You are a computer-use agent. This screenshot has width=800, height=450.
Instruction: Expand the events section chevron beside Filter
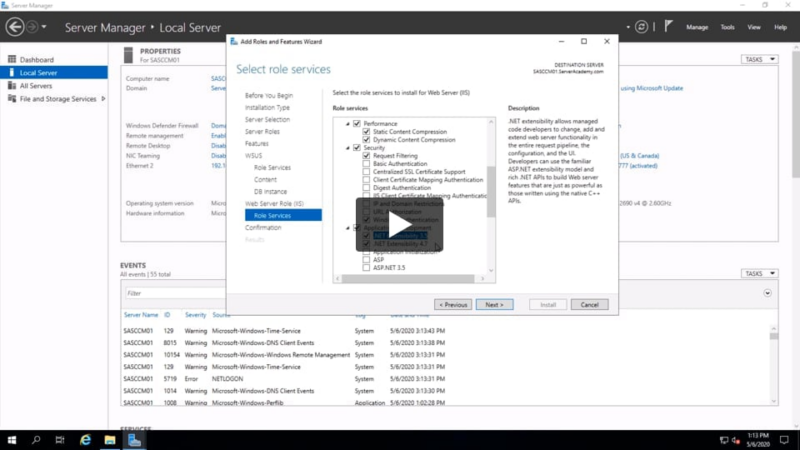(x=767, y=293)
